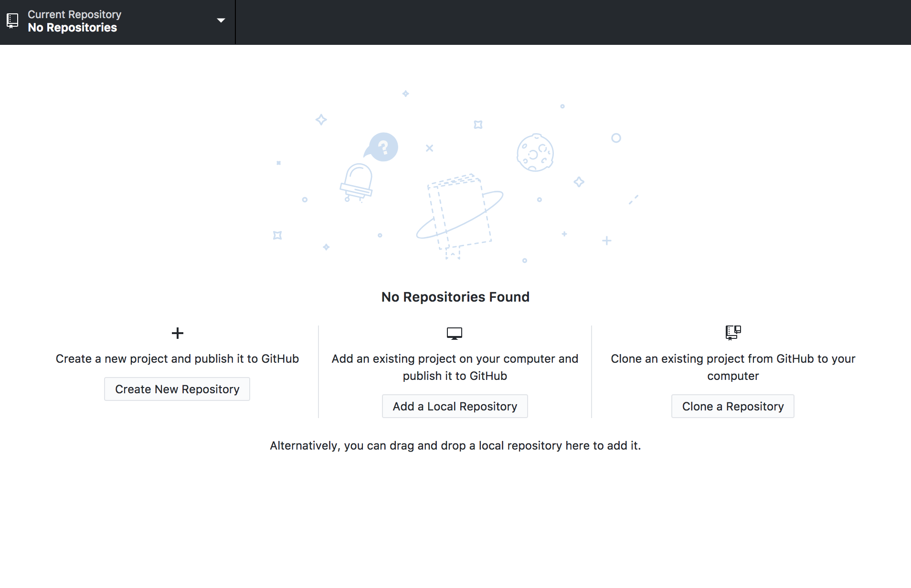
Task: Click the empty dark toolbar area right of the divider
Action: (573, 21)
